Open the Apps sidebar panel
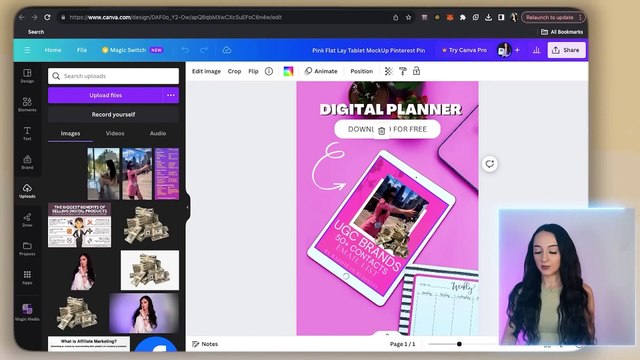Image resolution: width=640 pixels, height=360 pixels. (27, 277)
